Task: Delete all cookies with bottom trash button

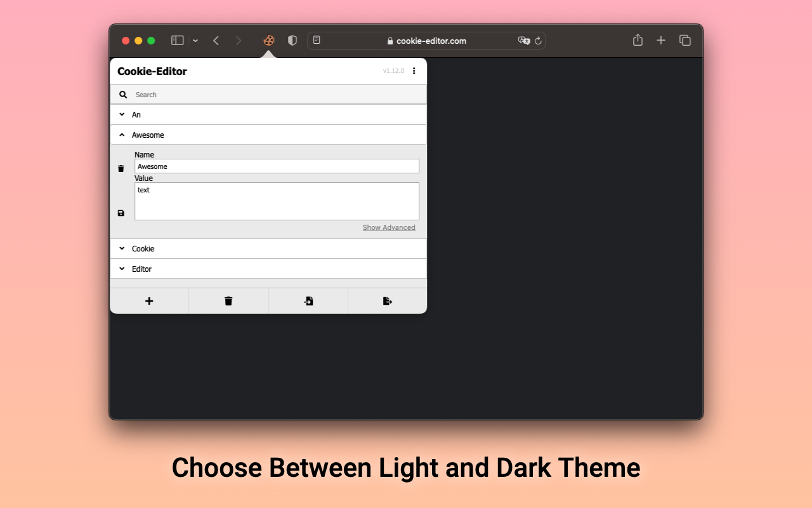Action: 228,301
